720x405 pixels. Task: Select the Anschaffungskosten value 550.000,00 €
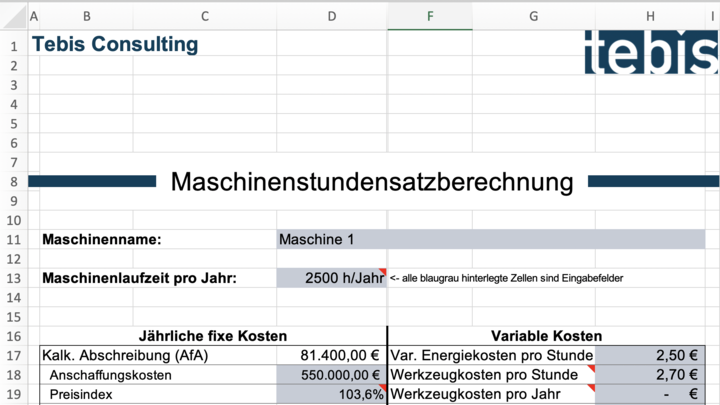coord(331,375)
